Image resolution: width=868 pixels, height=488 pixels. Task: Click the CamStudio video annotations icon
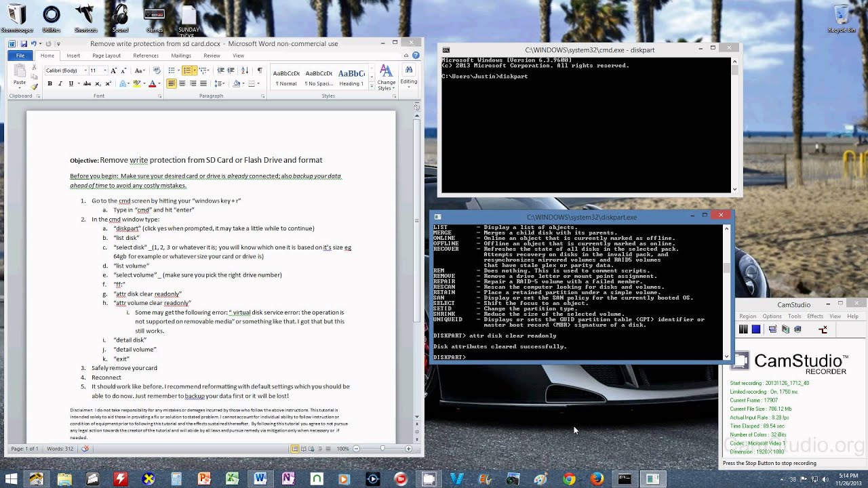click(x=785, y=329)
